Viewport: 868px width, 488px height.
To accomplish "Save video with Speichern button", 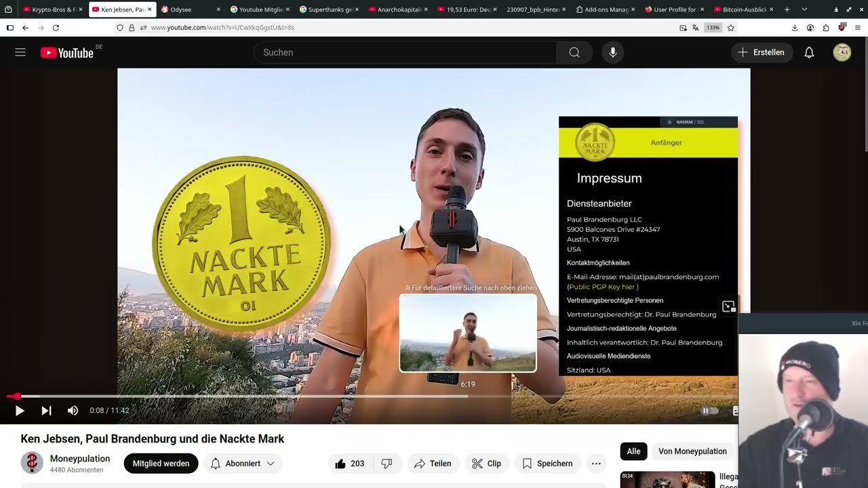I will (x=547, y=464).
